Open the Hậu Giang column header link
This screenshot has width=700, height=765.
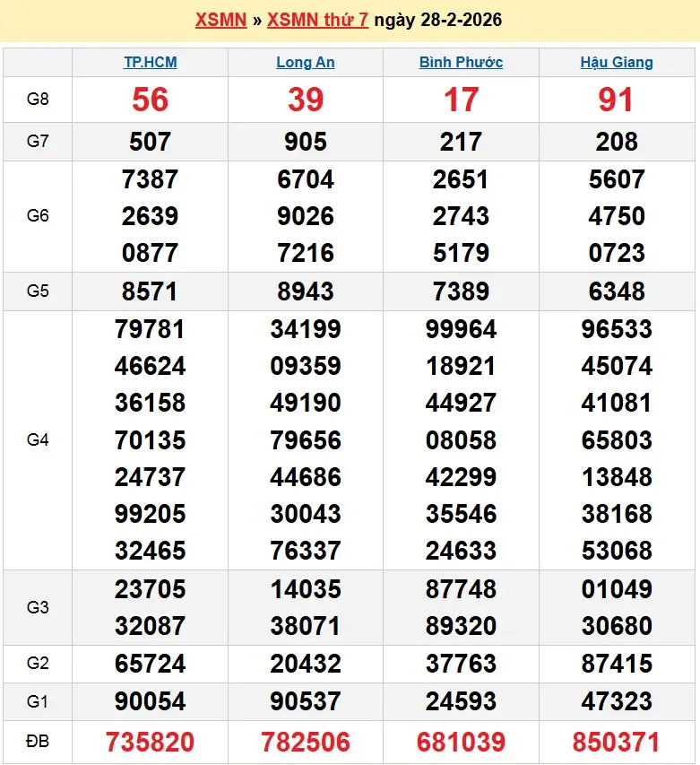point(617,62)
